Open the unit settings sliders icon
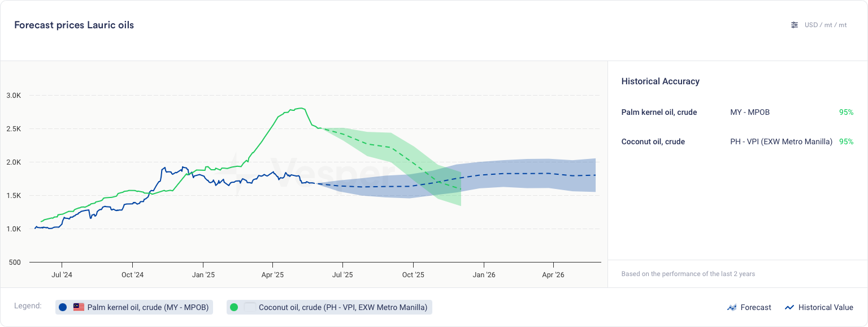 795,25
